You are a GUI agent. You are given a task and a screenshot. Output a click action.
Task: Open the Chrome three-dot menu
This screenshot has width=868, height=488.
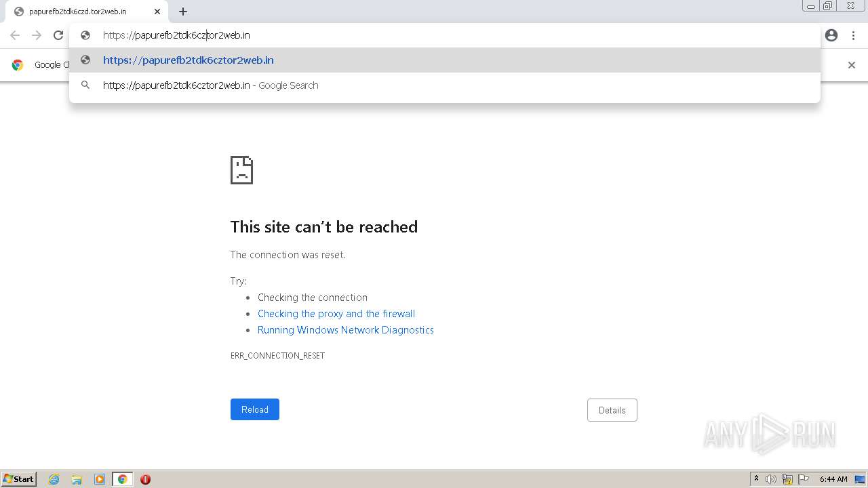853,35
